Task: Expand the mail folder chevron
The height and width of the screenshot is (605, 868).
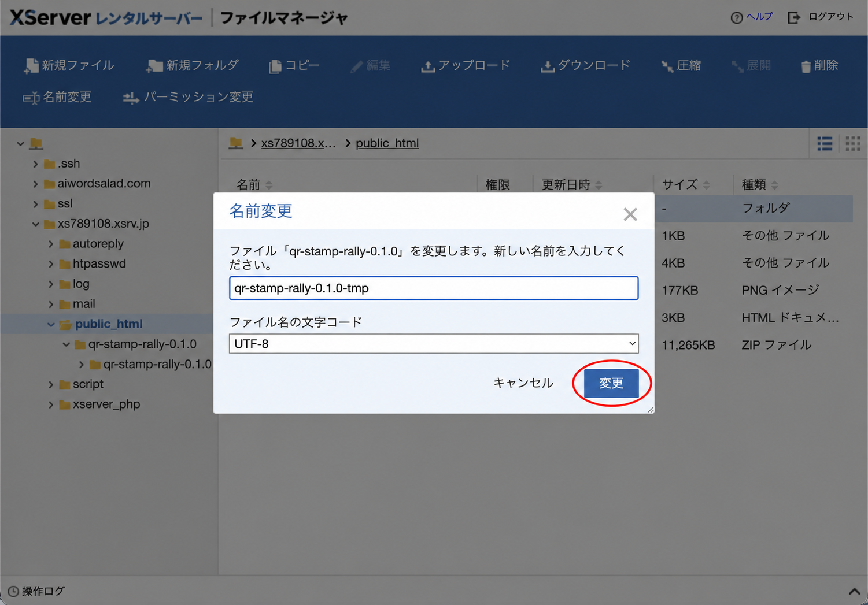Action: point(51,304)
